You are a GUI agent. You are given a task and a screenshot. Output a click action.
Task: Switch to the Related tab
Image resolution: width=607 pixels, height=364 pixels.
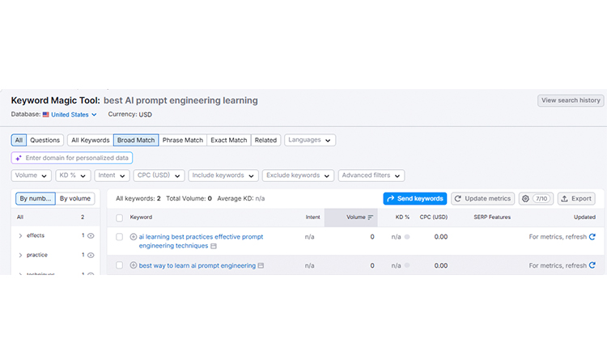(x=265, y=140)
